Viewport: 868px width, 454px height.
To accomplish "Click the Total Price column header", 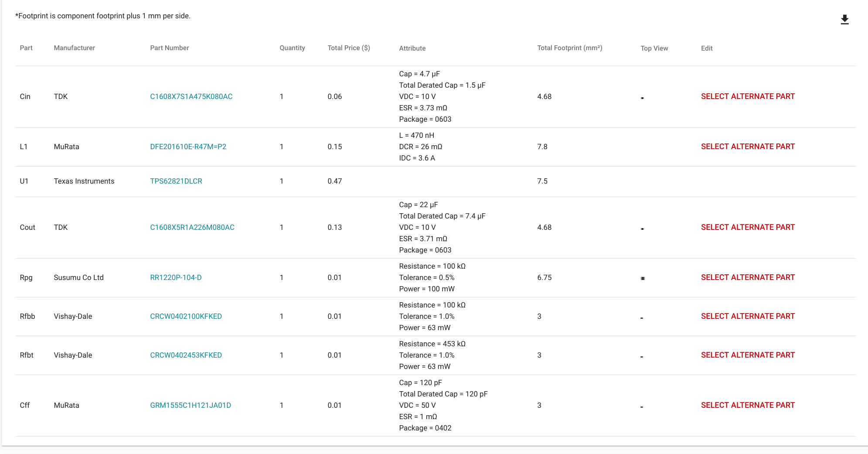I will [348, 48].
